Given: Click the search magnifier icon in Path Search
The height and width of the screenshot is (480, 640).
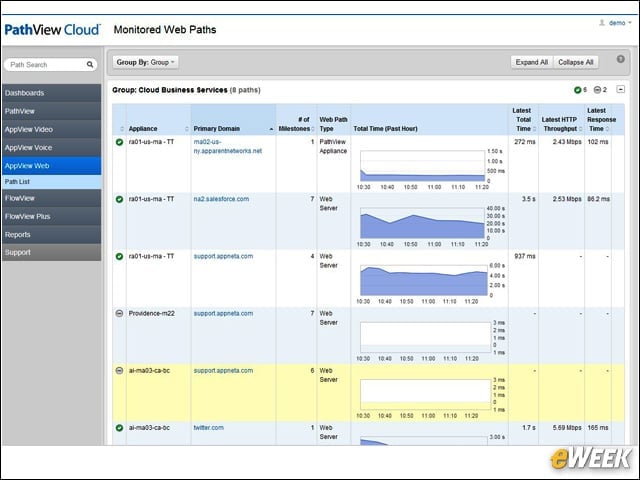Looking at the screenshot, I should pyautogui.click(x=90, y=64).
